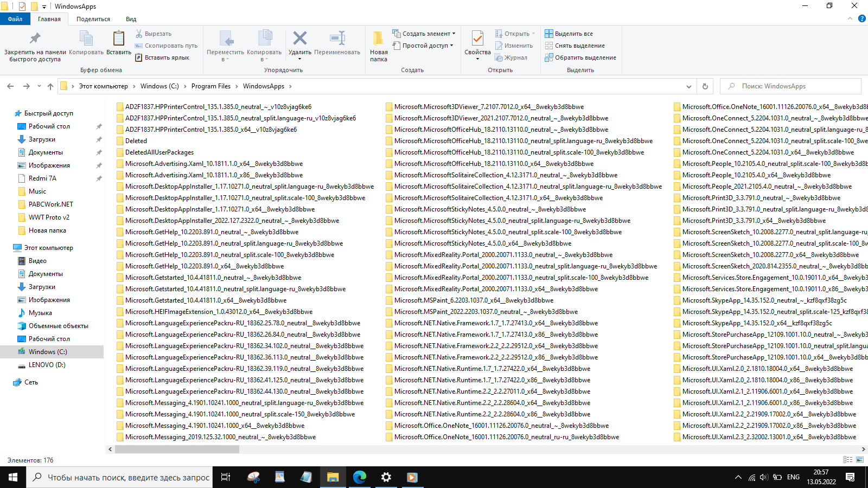Click the New folder icon
The height and width of the screenshot is (488, 868).
[378, 38]
